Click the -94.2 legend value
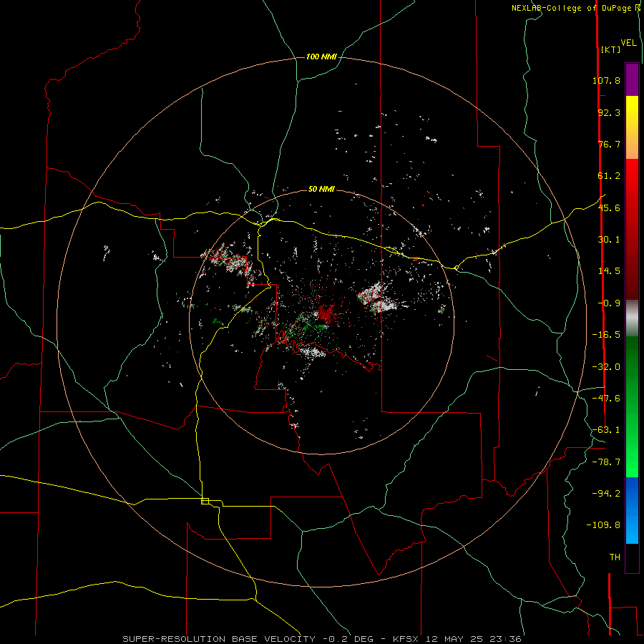The height and width of the screenshot is (644, 644). click(606, 494)
